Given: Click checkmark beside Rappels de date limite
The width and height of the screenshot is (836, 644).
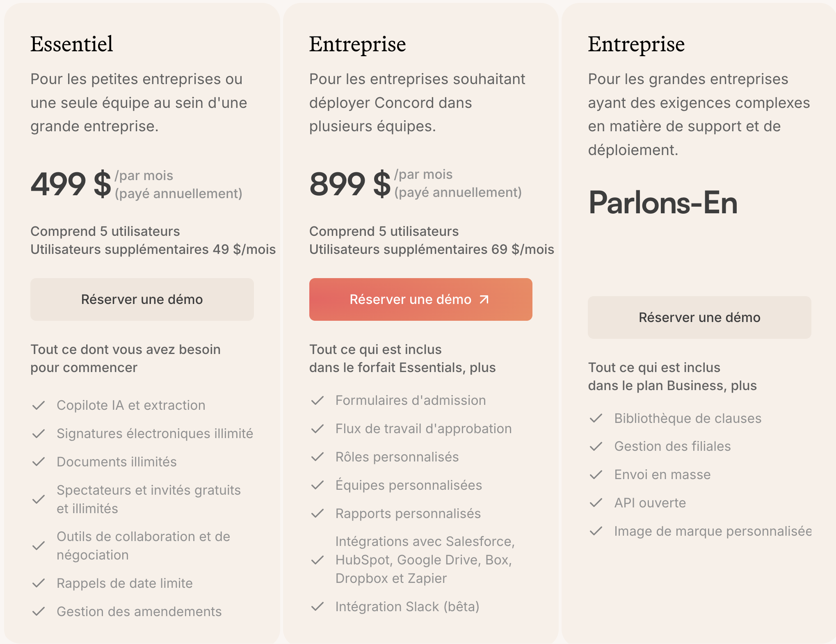Looking at the screenshot, I should click(x=39, y=583).
